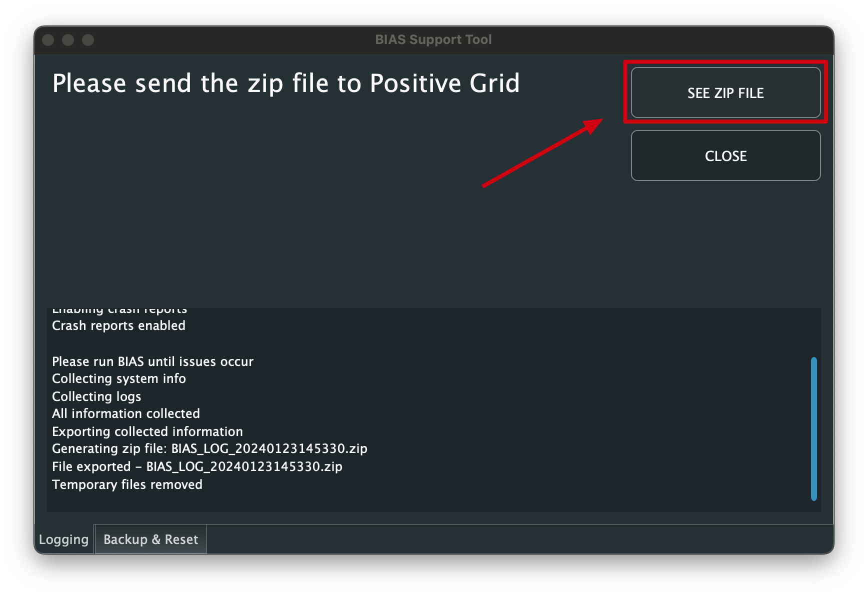
Task: Switch to the Backup & Reset tab
Action: tap(150, 539)
